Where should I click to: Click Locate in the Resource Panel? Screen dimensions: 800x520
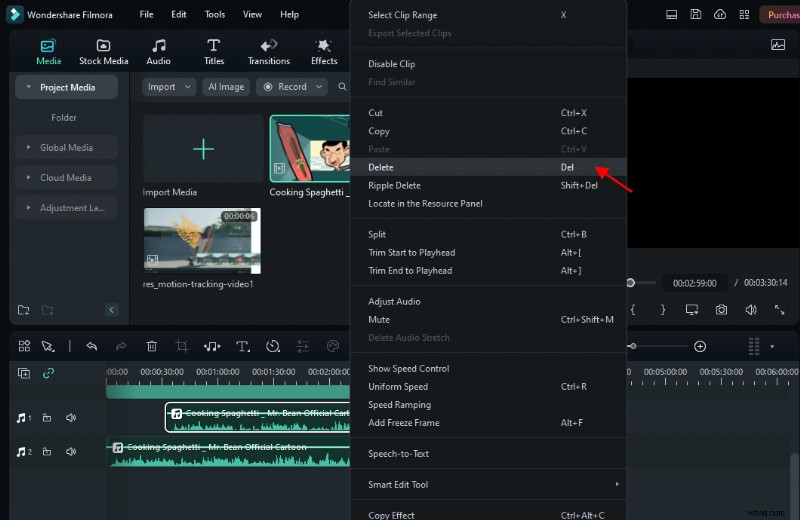coord(488,204)
